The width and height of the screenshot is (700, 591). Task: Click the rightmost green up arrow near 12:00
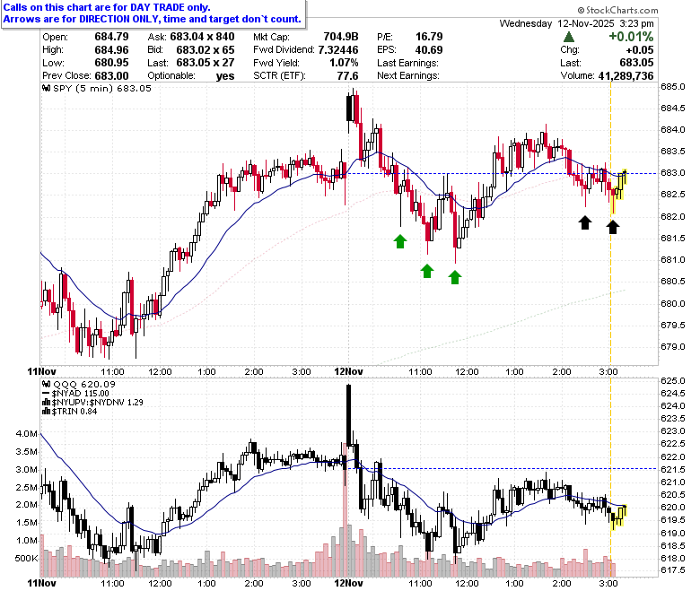pyautogui.click(x=454, y=277)
